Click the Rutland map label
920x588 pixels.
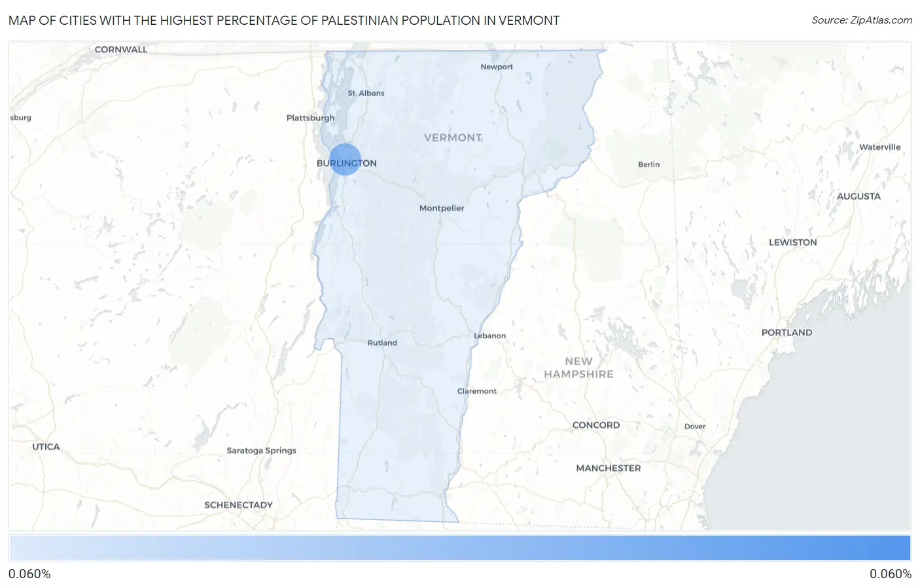coord(382,343)
